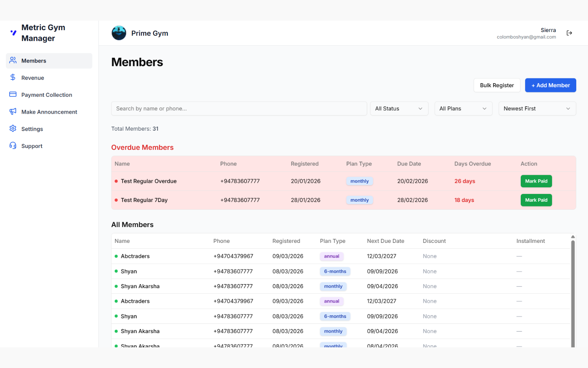
Task: Open the Newest First sort dropdown
Action: pos(537,108)
